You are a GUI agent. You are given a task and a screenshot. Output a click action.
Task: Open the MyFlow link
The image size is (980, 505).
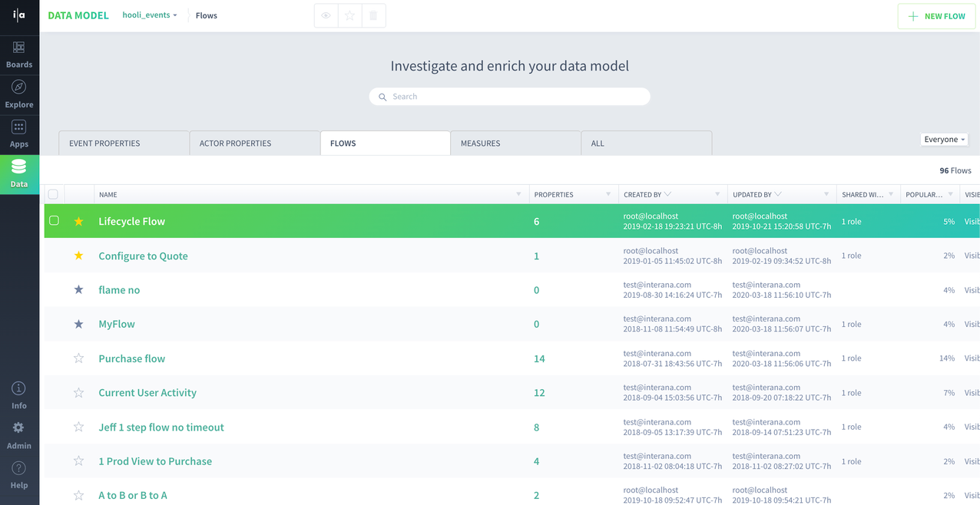coord(117,324)
